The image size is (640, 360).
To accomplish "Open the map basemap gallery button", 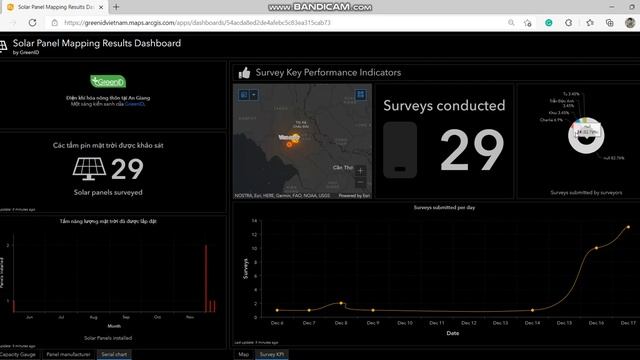I will 360,95.
